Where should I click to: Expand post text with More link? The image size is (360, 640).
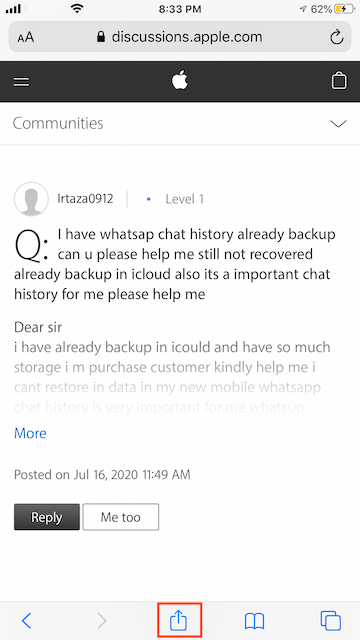[x=30, y=433]
